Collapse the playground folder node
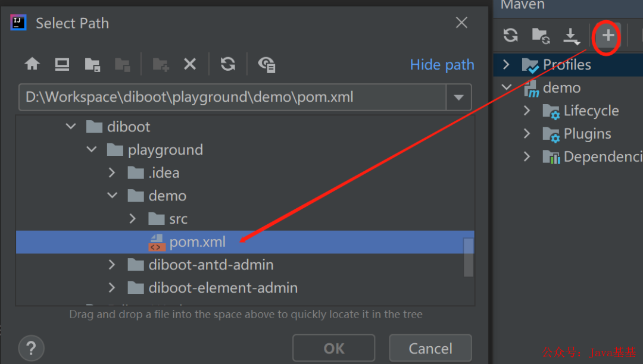The image size is (643, 364). click(92, 149)
